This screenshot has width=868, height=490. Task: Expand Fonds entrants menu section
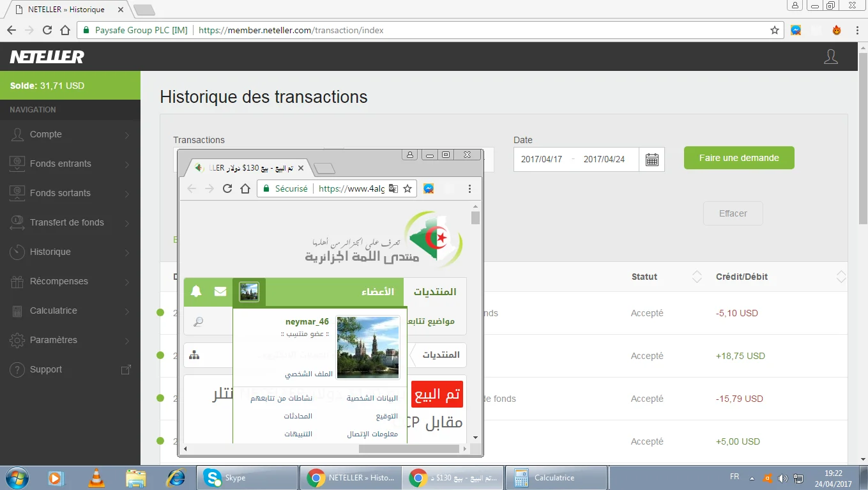point(70,164)
